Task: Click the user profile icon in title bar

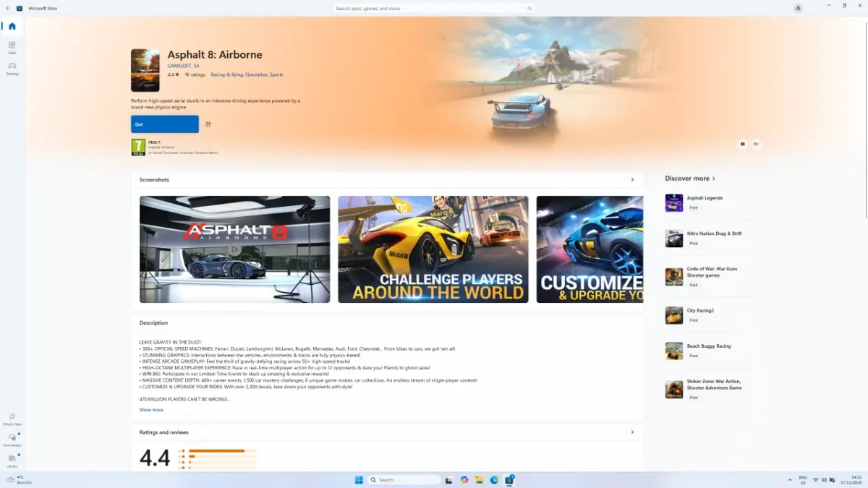Action: (798, 8)
